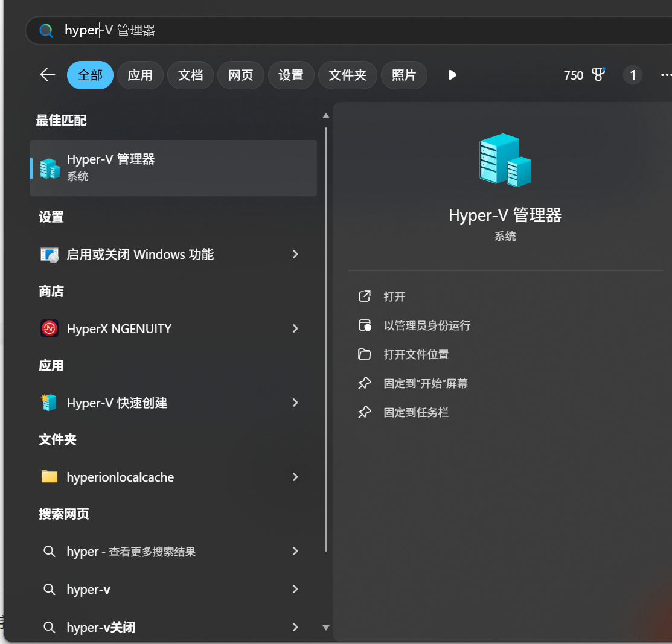Switch to the 应用 filter tab
This screenshot has width=672, height=644.
click(x=140, y=75)
